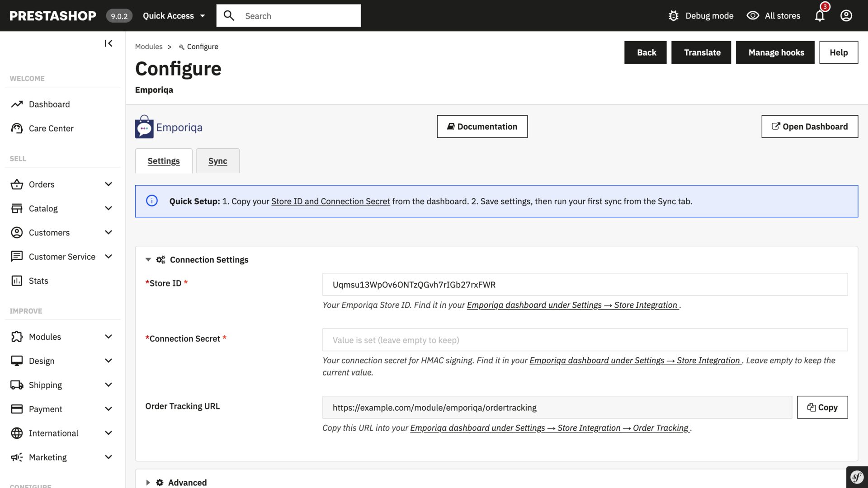This screenshot has height=488, width=868.
Task: Select Care Center from the sidebar
Action: click(51, 128)
